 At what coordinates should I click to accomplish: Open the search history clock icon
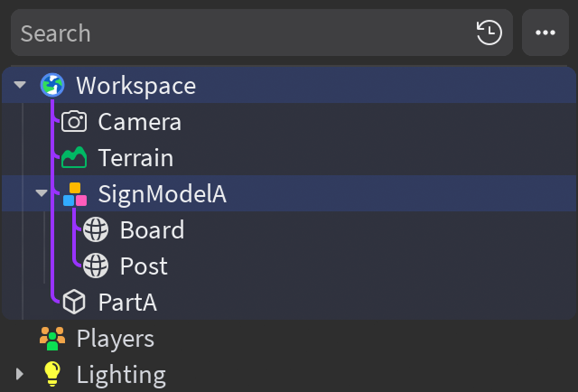coord(489,33)
